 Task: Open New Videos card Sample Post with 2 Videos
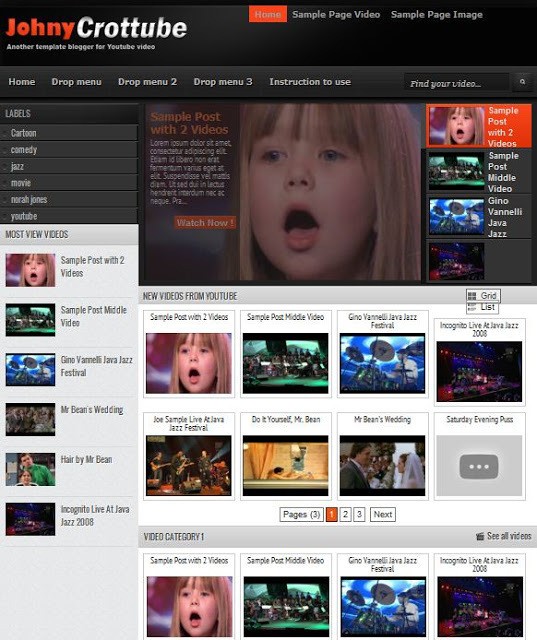(189, 354)
